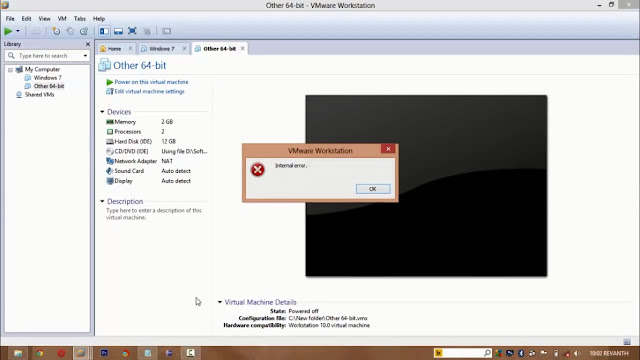Click the red error icon in dialog
Image resolution: width=640 pixels, height=360 pixels.
point(258,169)
